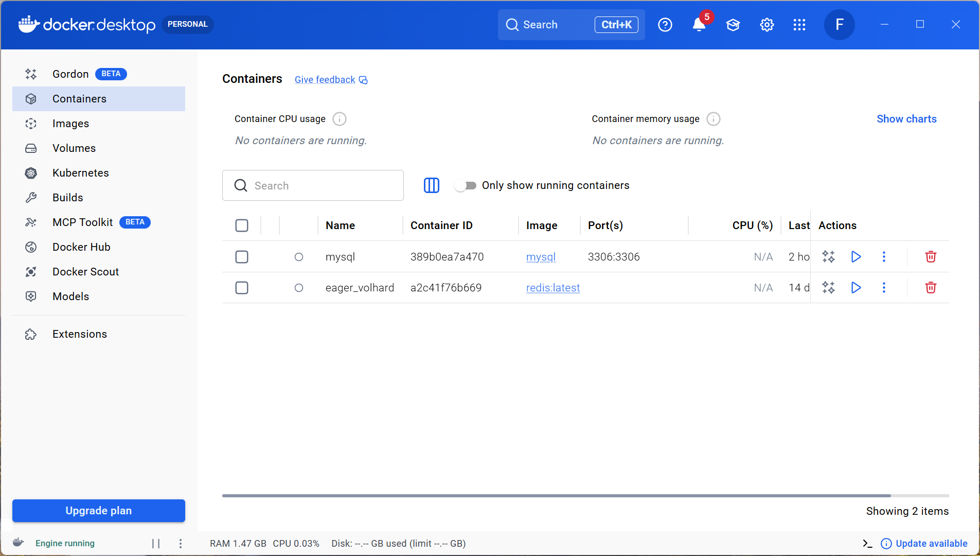
Task: Click the containers Search field
Action: 313,185
